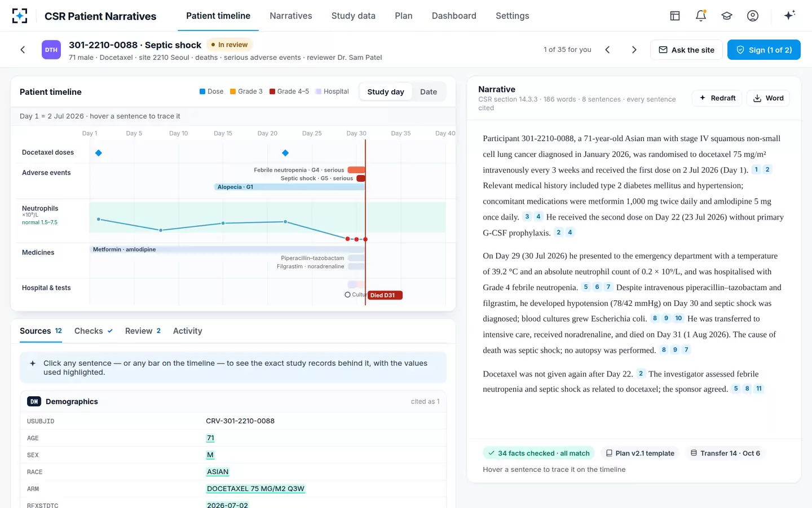Click the Sign (1 of 2) button
812x508 pixels.
(764, 50)
